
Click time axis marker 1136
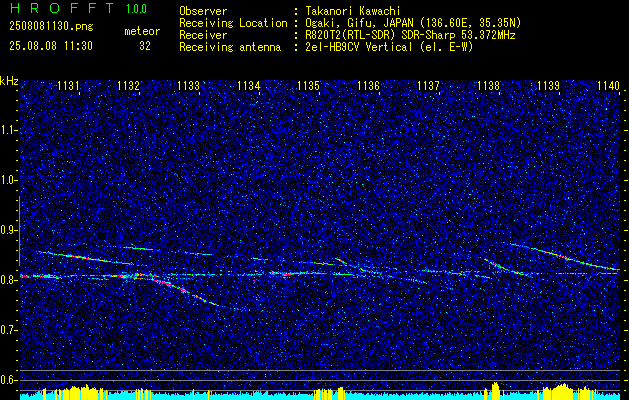click(x=368, y=86)
